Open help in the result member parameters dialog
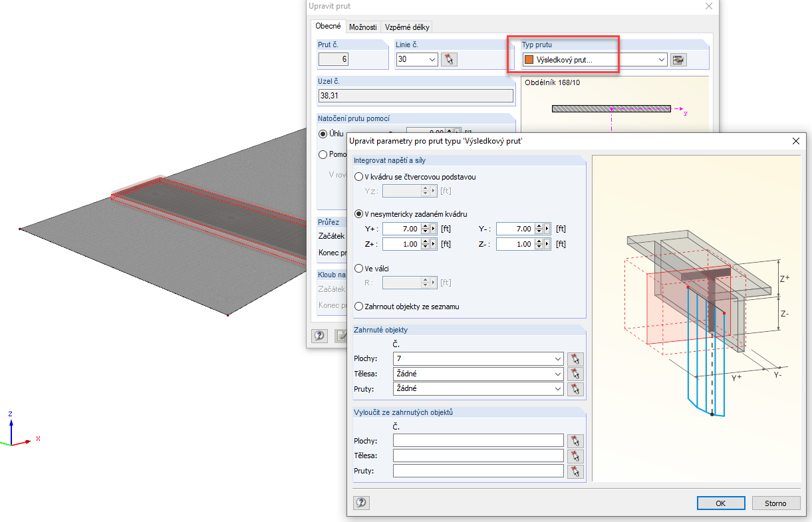The image size is (812, 522). [x=361, y=503]
